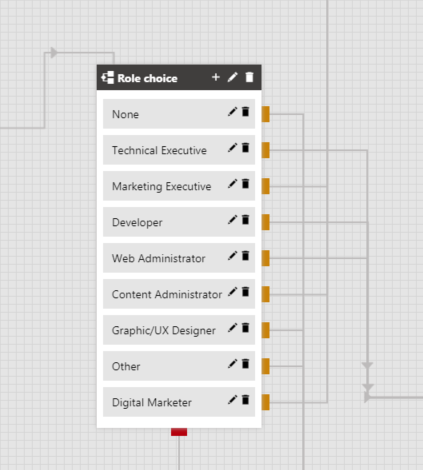Edit the None option
423x470 pixels.
[233, 112]
